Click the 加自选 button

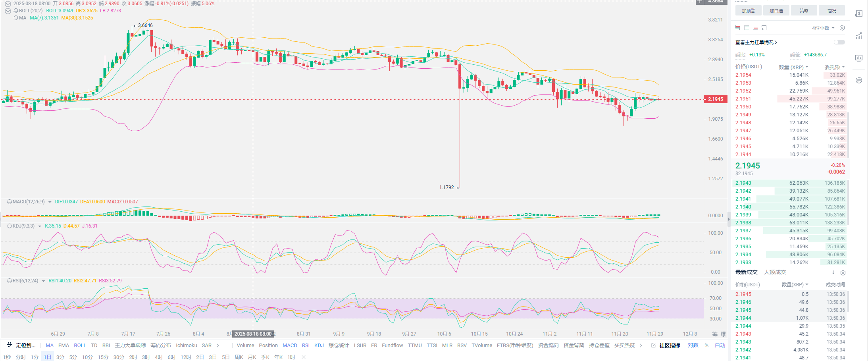click(776, 11)
